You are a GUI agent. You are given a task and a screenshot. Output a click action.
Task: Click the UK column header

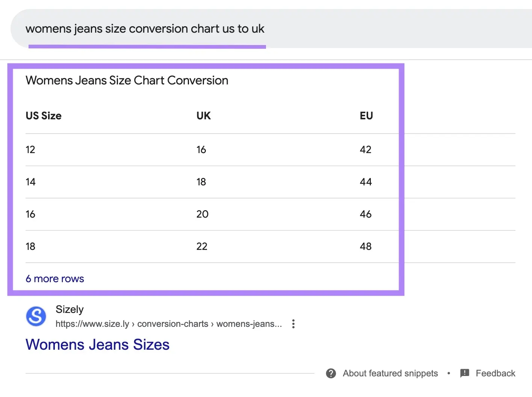(x=203, y=116)
